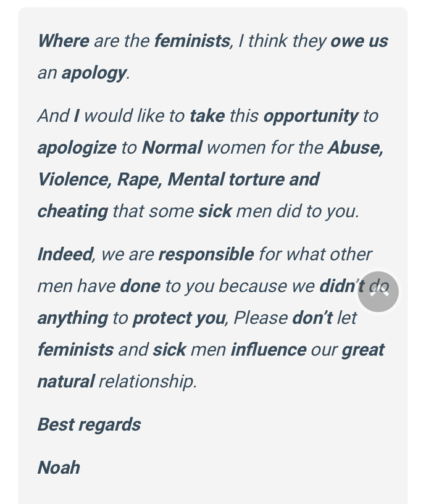
Task: Click the bold word "Abuse,"
Action: (356, 148)
